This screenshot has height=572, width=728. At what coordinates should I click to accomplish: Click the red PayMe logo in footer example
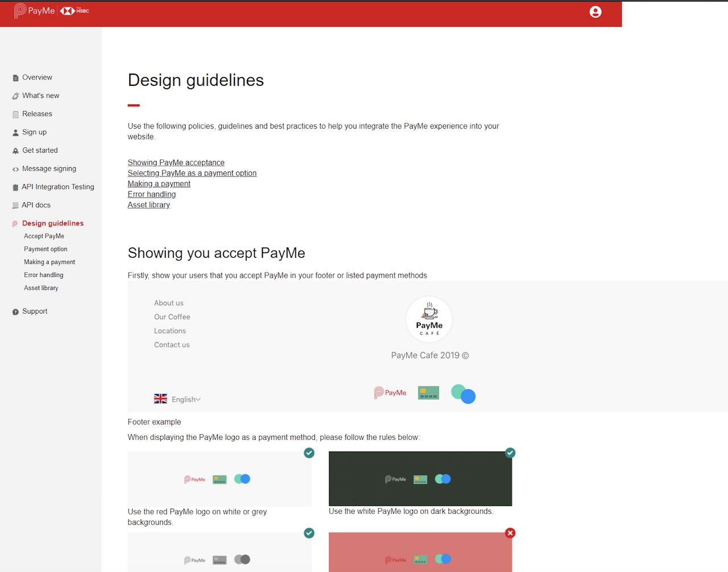390,393
